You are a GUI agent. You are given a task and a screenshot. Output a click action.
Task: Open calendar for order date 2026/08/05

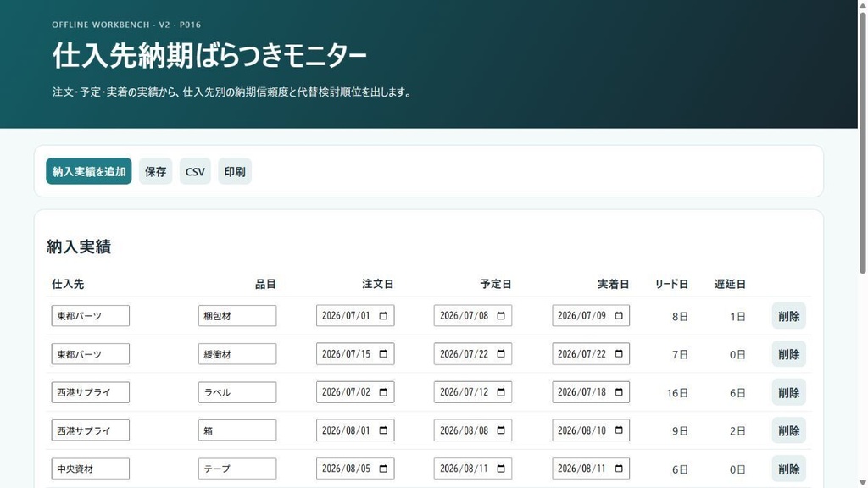(x=383, y=468)
